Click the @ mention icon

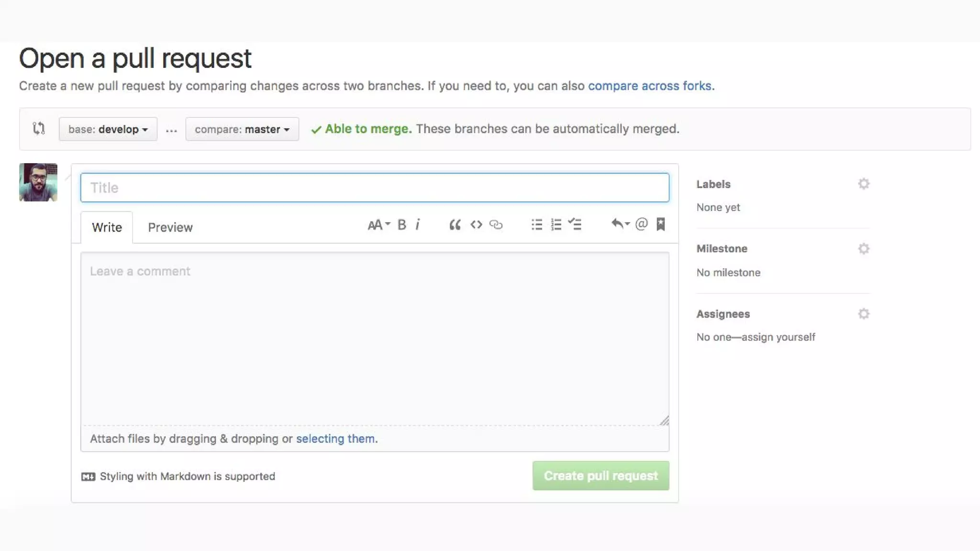click(x=641, y=224)
